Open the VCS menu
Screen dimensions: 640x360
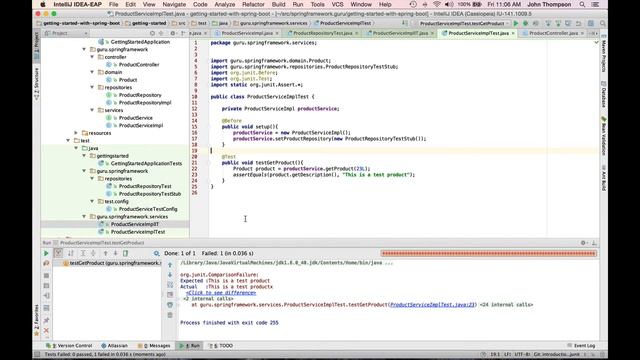pyautogui.click(x=337, y=4)
